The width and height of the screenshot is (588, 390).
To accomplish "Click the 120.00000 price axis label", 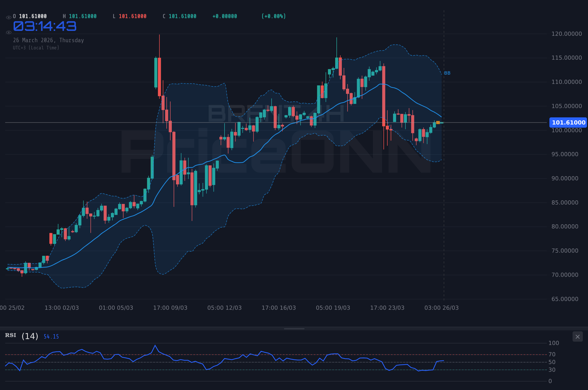I will click(x=567, y=34).
